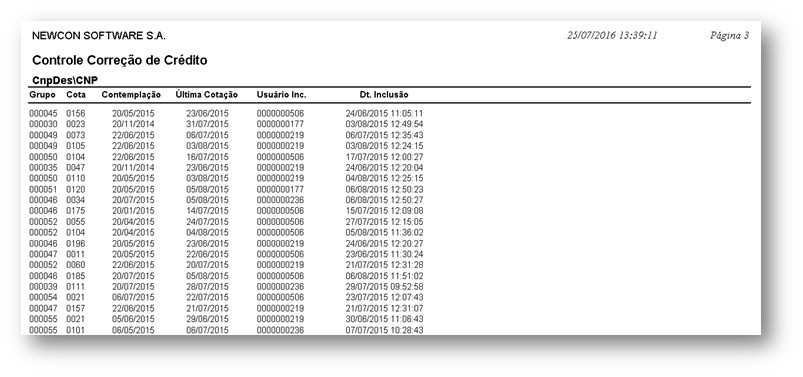Click the Última Cotação column header
The image size is (803, 377).
tap(206, 95)
